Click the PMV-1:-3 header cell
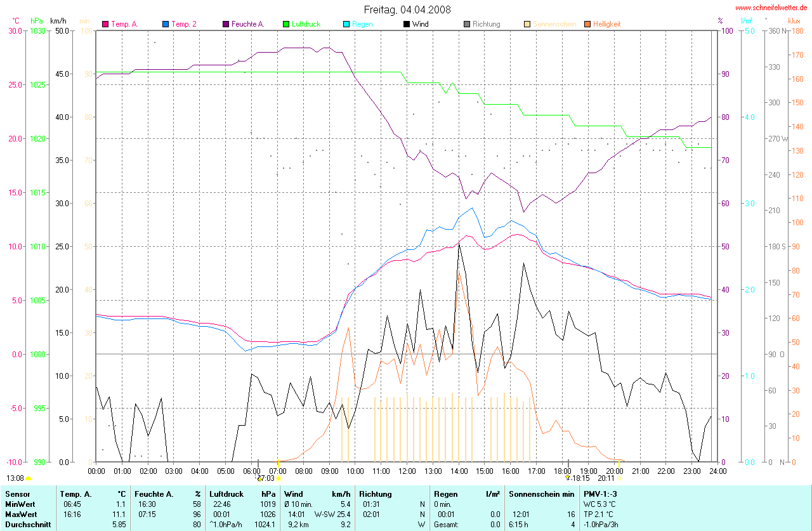Screen dimensions: 812x531 coord(600,494)
